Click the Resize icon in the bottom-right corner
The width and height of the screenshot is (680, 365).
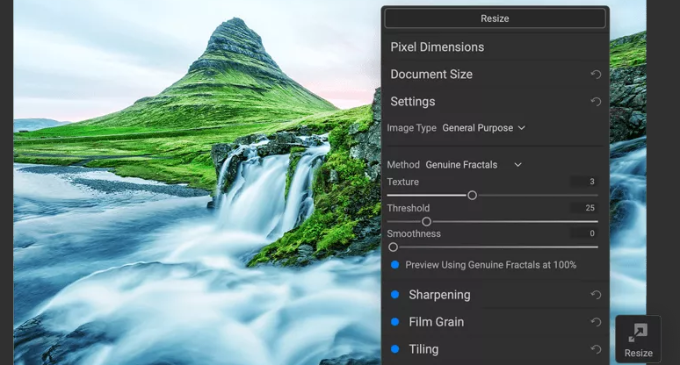[638, 339]
